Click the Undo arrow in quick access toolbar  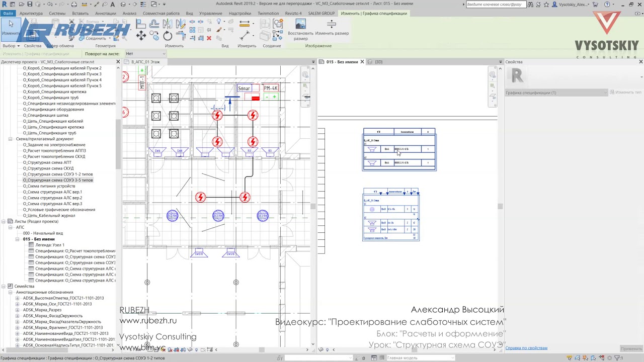coord(49,4)
